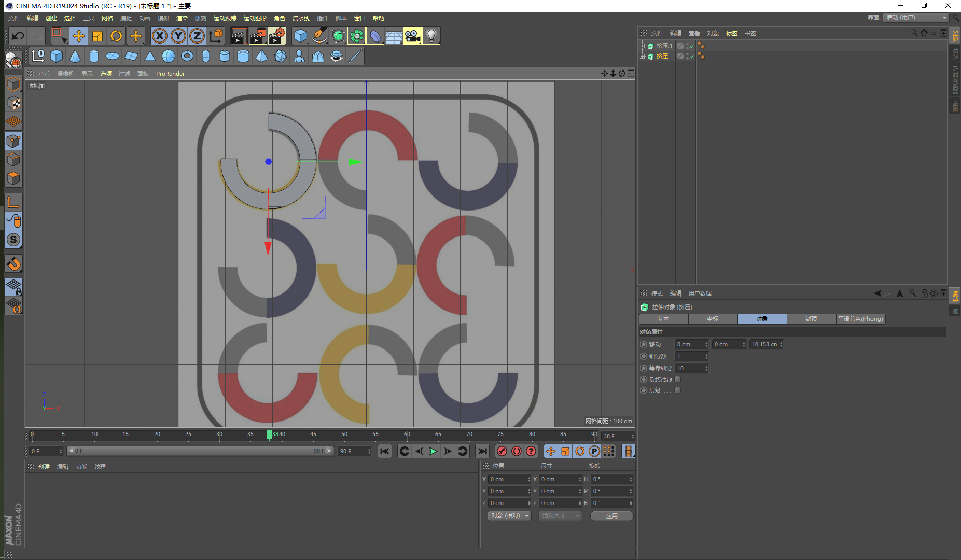Open the ProRender viewport menu
Image resolution: width=961 pixels, height=560 pixels.
(x=170, y=74)
